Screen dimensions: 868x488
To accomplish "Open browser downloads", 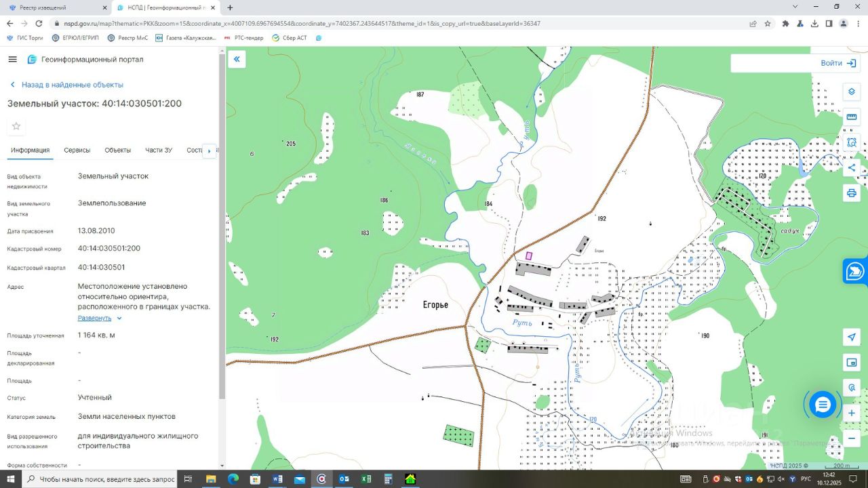I will tap(814, 23).
